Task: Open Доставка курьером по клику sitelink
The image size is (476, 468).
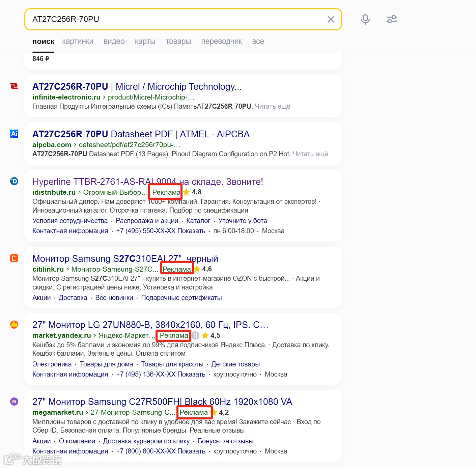Action: (146, 441)
